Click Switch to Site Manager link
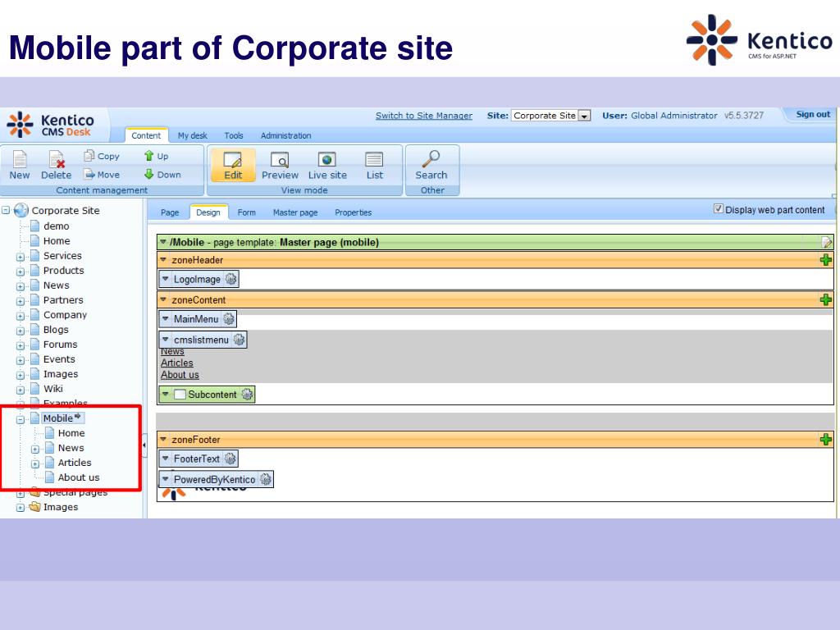The image size is (840, 630). [424, 115]
